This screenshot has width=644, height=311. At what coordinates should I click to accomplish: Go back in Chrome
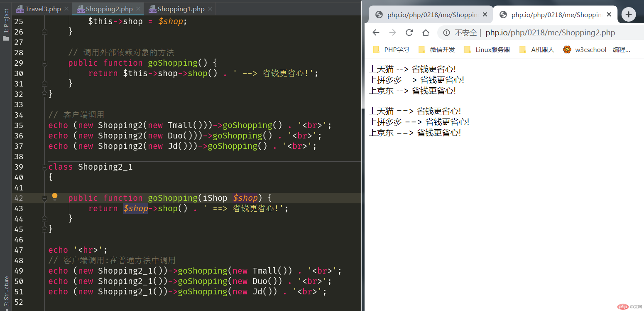point(376,32)
